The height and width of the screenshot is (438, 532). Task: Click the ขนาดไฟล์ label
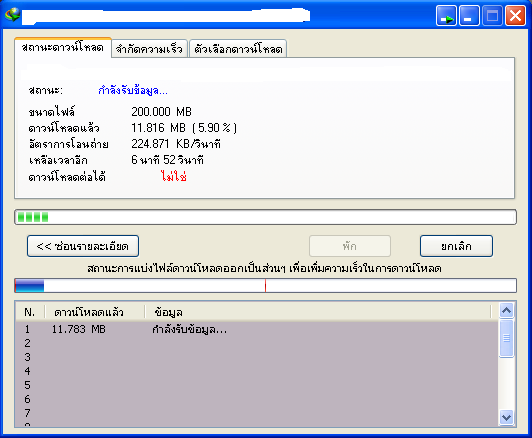(52, 112)
